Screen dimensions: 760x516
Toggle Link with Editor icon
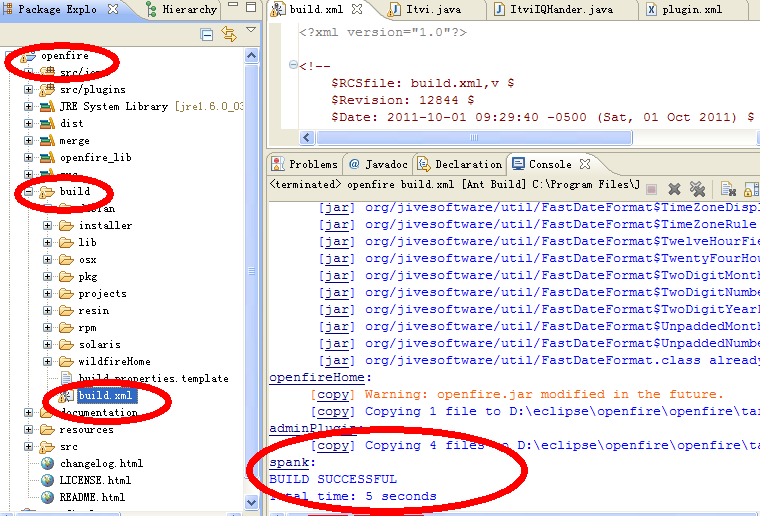[229, 34]
